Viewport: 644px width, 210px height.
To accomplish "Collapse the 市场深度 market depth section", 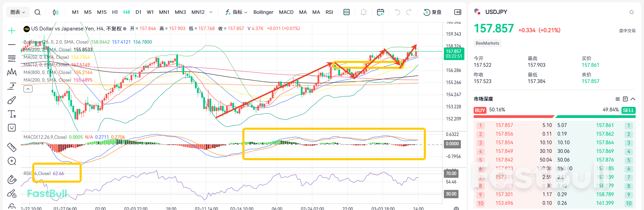I will (633, 99).
